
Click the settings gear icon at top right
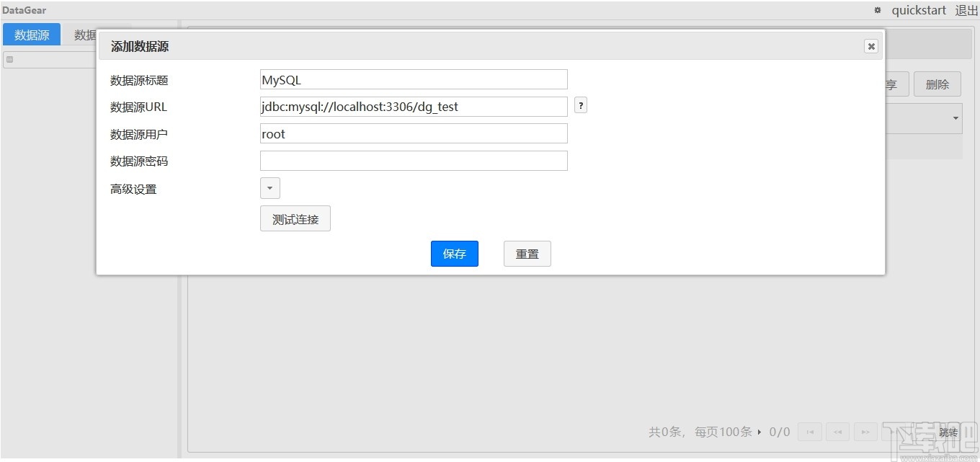point(877,10)
